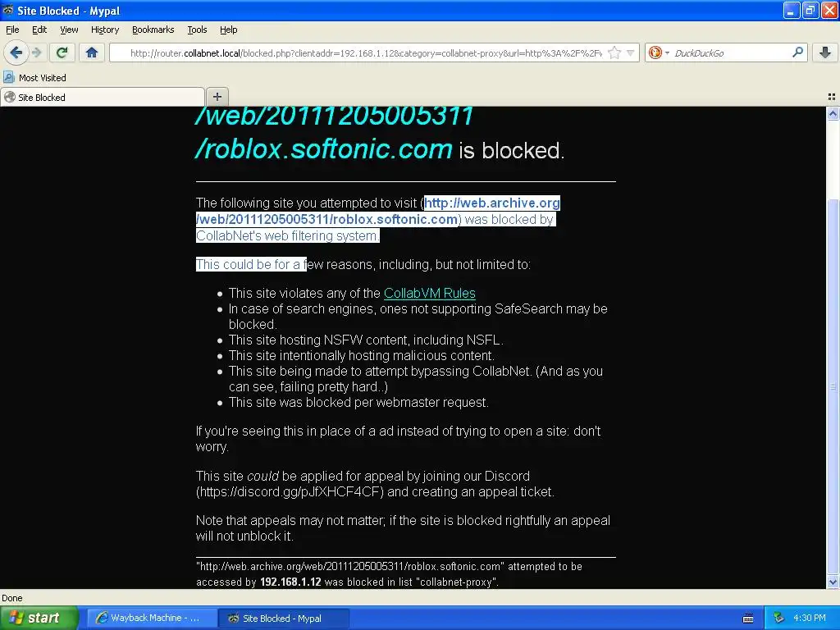
Task: Open the Help menu
Action: click(228, 30)
